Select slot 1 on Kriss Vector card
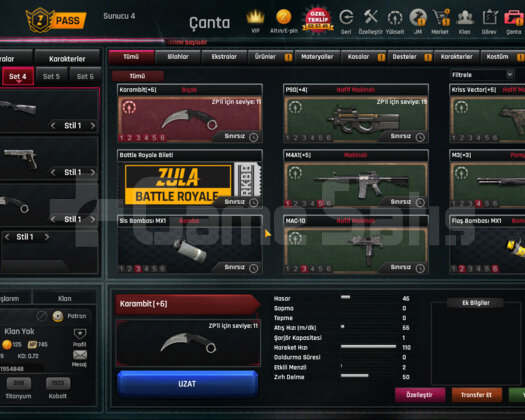 [454, 138]
